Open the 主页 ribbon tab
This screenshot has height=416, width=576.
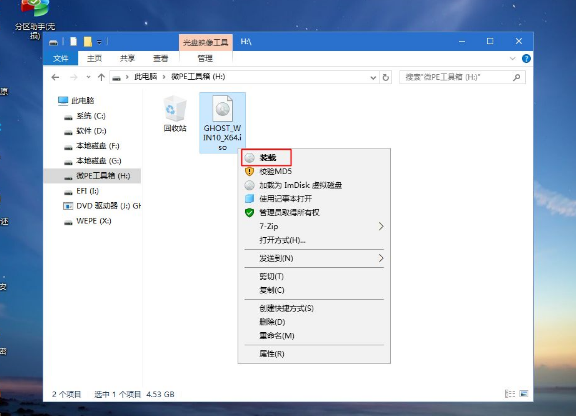point(94,58)
